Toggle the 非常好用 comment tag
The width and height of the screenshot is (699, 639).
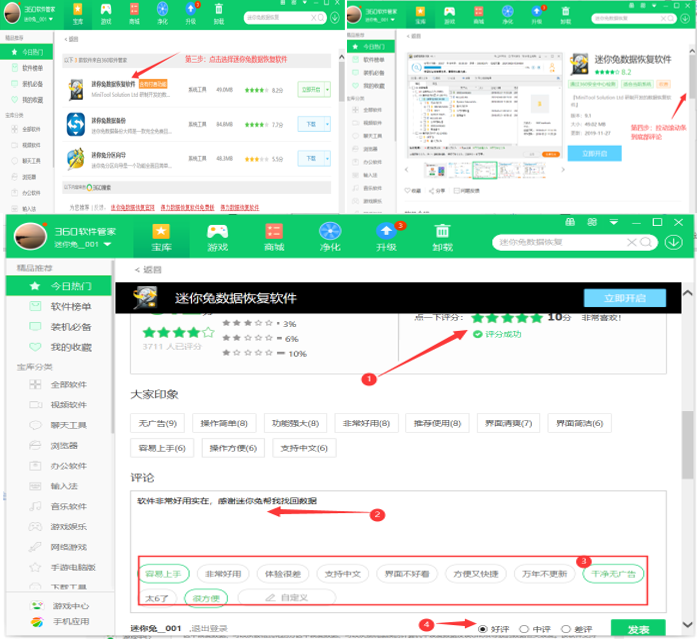[223, 574]
